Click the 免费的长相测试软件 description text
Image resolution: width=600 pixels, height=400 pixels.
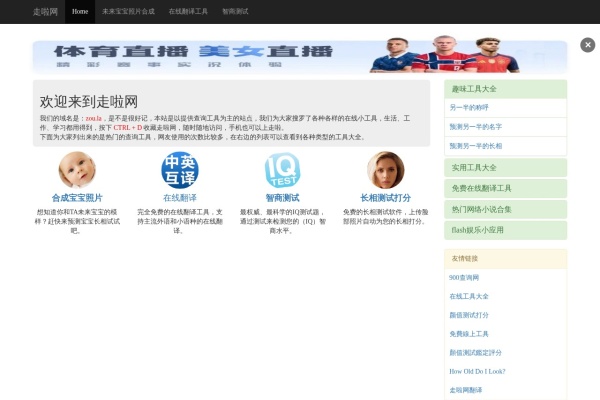[385, 217]
